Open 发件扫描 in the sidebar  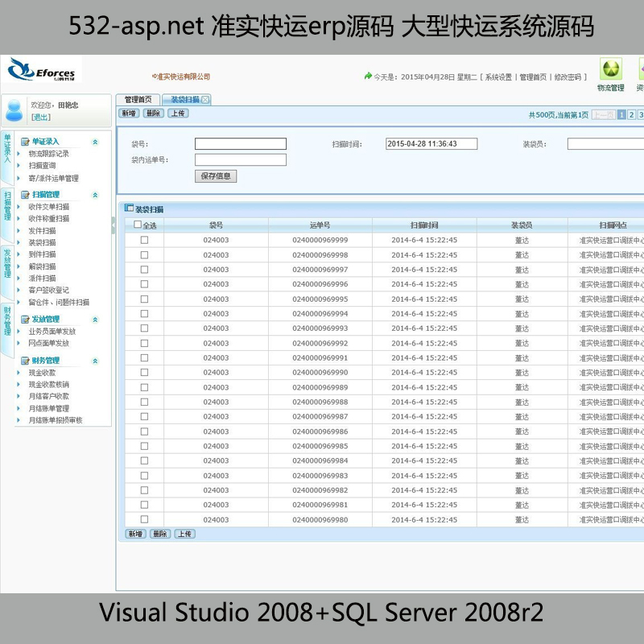tap(43, 231)
